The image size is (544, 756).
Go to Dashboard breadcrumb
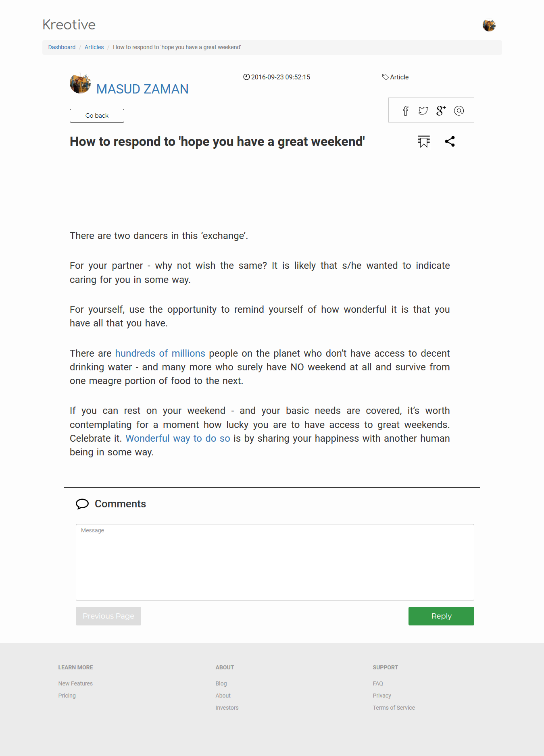(62, 47)
